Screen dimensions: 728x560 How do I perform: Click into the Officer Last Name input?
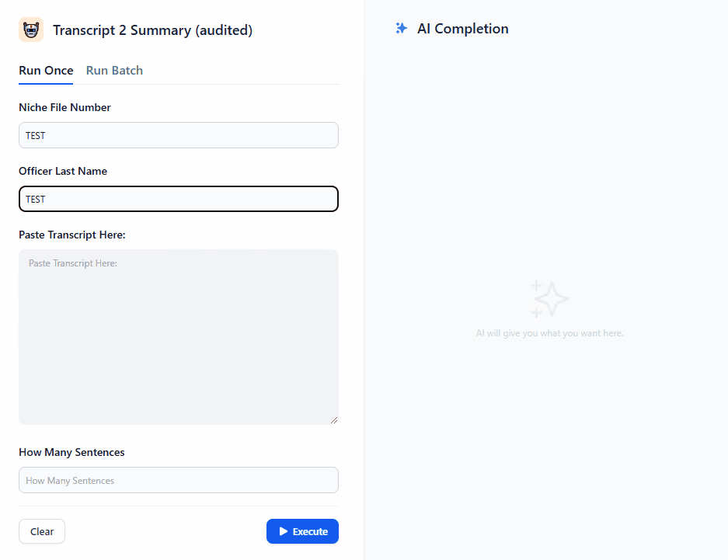coord(179,199)
